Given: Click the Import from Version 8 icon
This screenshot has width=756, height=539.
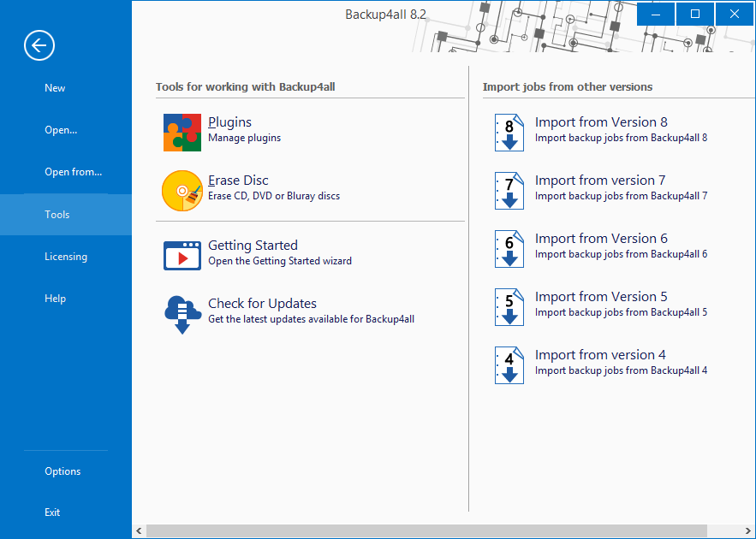Looking at the screenshot, I should [509, 133].
